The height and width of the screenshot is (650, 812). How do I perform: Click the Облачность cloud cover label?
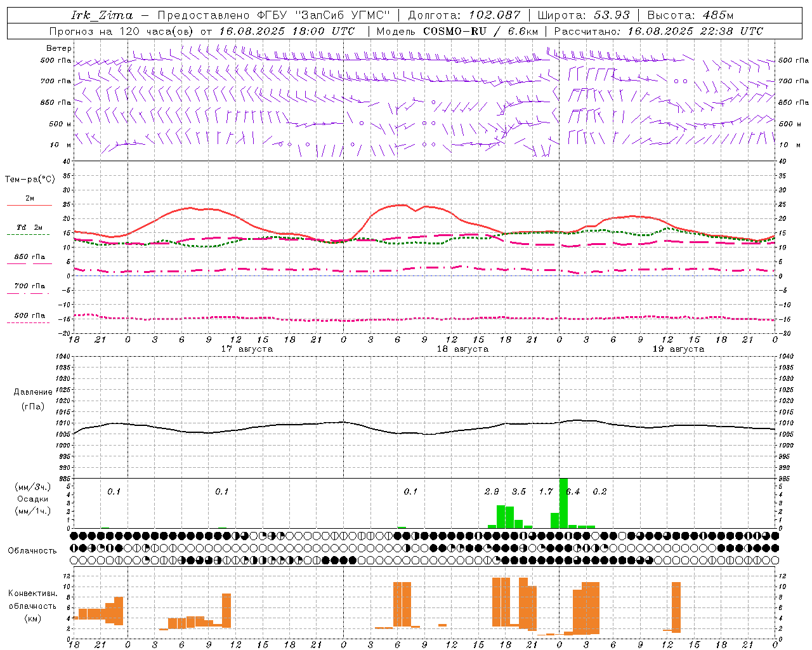[32, 551]
